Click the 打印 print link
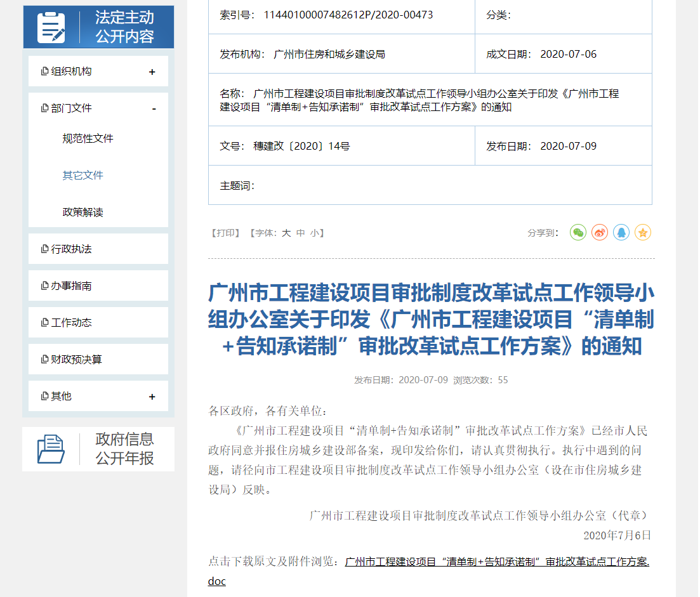 click(x=225, y=233)
